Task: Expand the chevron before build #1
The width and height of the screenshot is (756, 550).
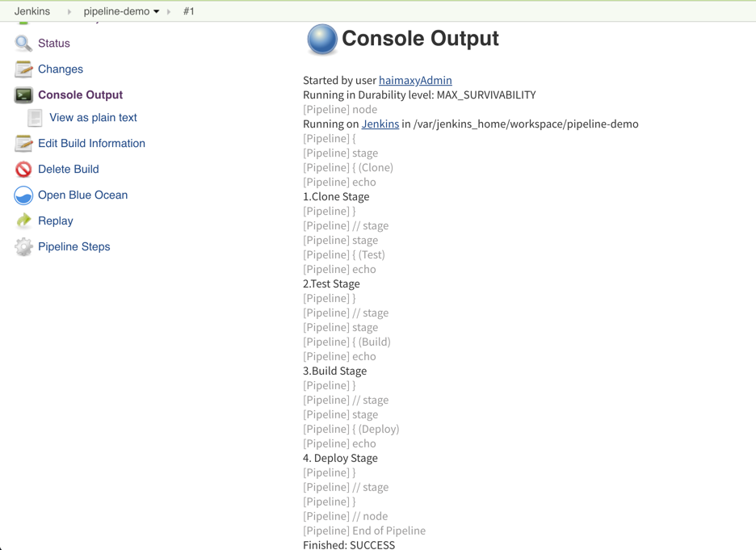Action: coord(169,12)
